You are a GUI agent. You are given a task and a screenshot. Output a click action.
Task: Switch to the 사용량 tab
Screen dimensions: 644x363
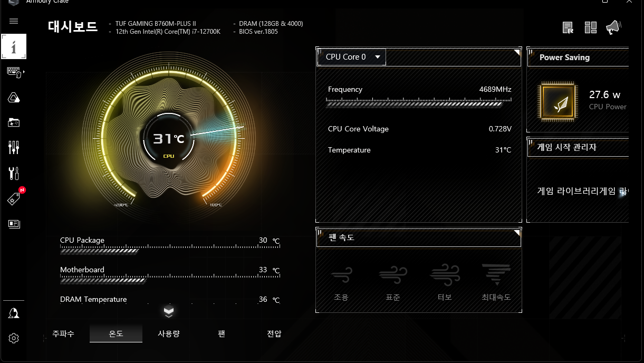click(169, 334)
